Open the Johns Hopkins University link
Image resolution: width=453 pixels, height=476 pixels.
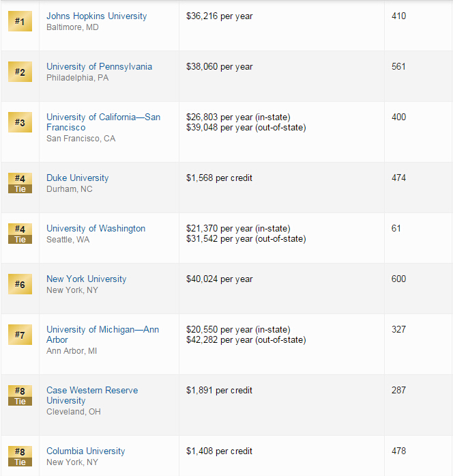96,16
